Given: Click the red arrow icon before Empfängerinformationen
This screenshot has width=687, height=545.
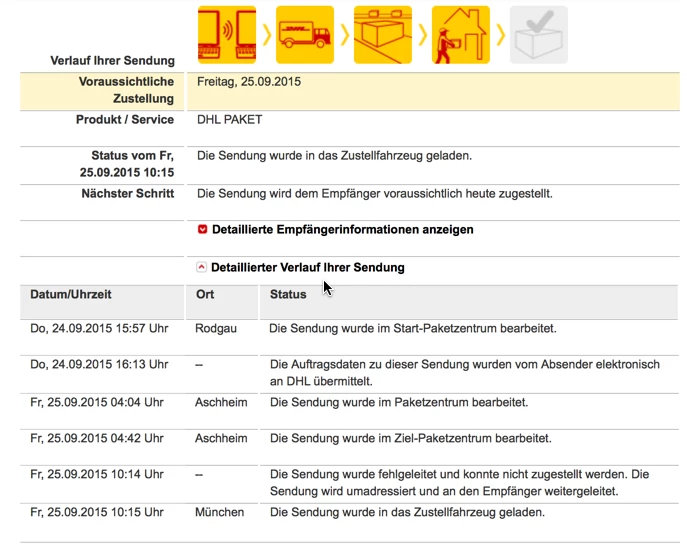Looking at the screenshot, I should (202, 229).
